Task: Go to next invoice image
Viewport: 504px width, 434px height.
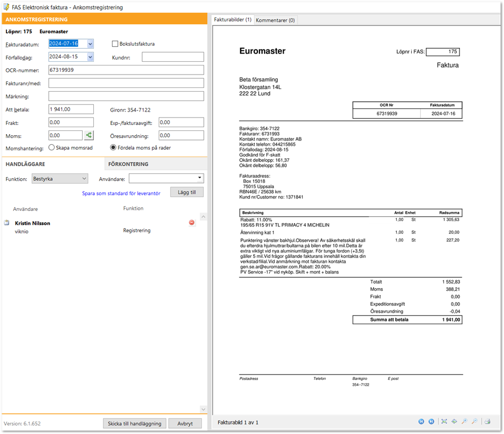Action: click(432, 422)
